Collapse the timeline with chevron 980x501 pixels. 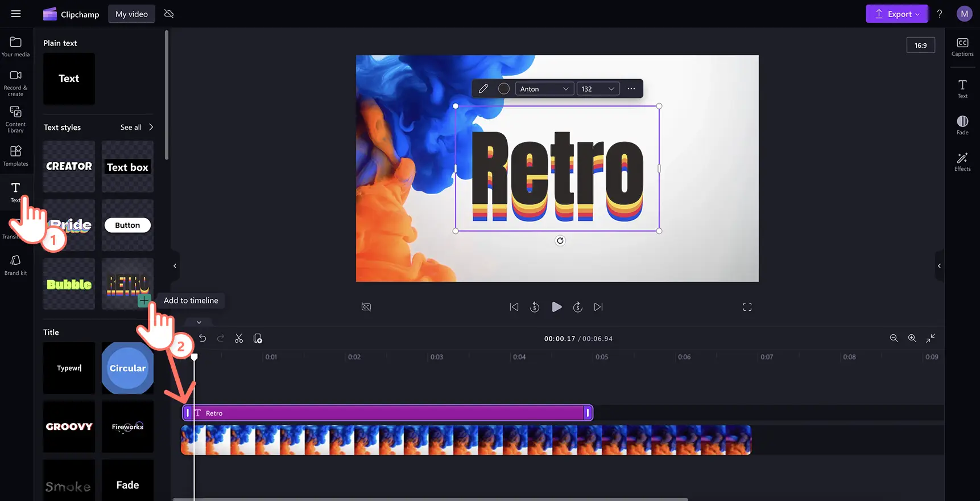[199, 322]
